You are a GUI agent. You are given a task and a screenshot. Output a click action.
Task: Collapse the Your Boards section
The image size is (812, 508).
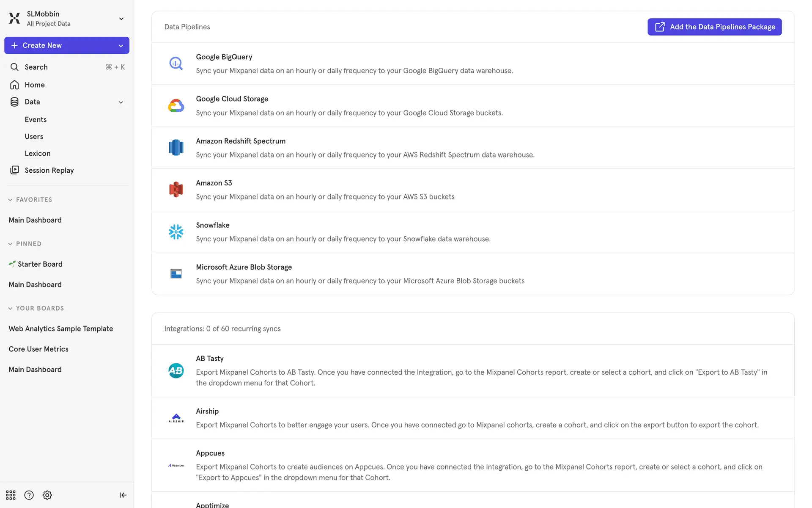coord(10,308)
